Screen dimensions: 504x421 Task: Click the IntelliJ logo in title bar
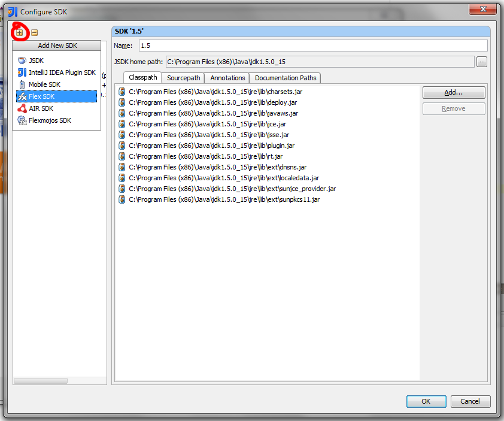(13, 12)
